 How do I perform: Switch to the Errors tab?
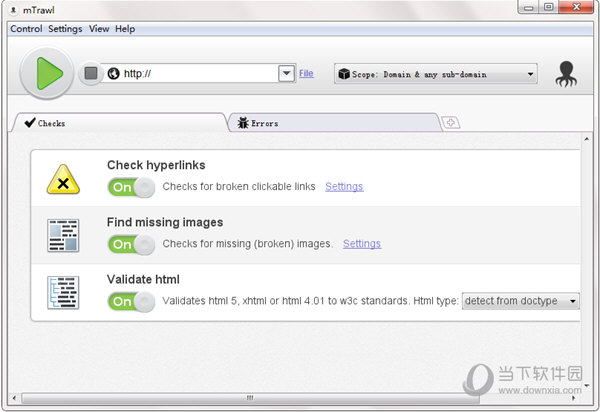(x=334, y=123)
